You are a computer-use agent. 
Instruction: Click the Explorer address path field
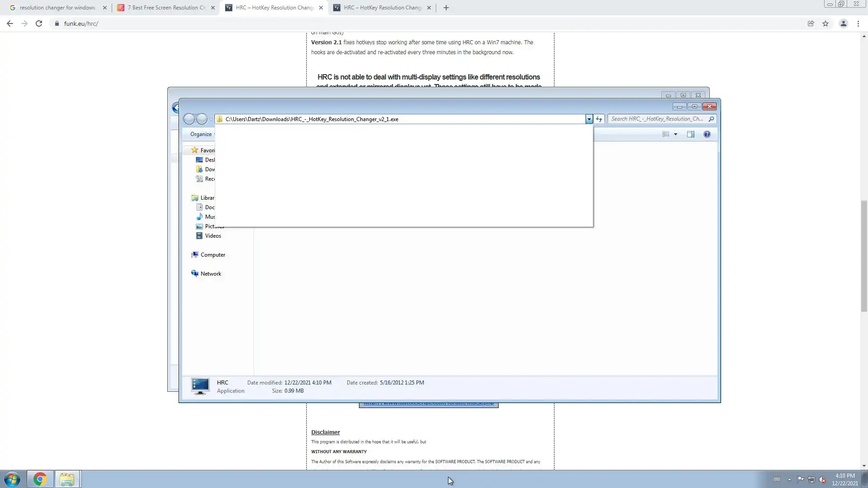[402, 119]
